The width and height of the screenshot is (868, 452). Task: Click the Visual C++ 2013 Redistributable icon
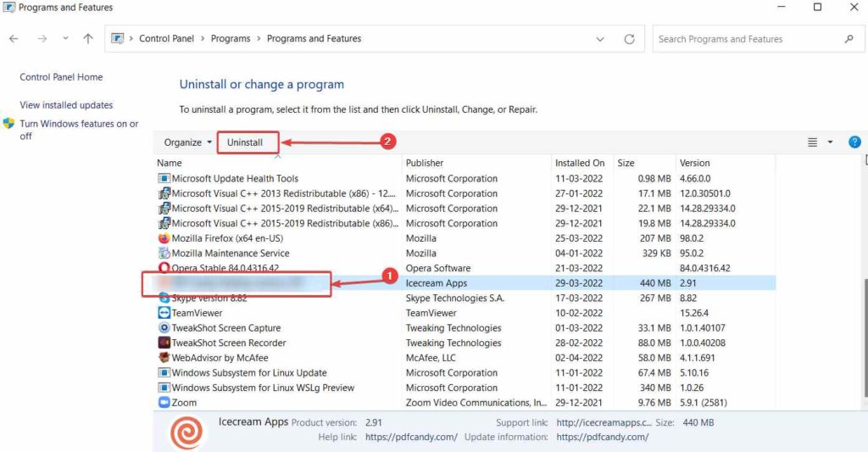pos(164,193)
